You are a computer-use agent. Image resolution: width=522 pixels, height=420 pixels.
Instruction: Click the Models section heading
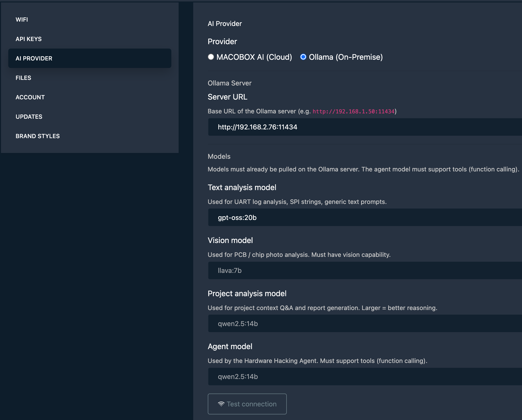tap(219, 156)
